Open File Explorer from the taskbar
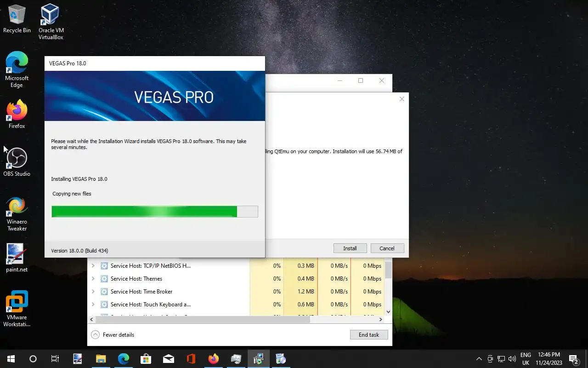Image resolution: width=588 pixels, height=368 pixels. pyautogui.click(x=101, y=359)
